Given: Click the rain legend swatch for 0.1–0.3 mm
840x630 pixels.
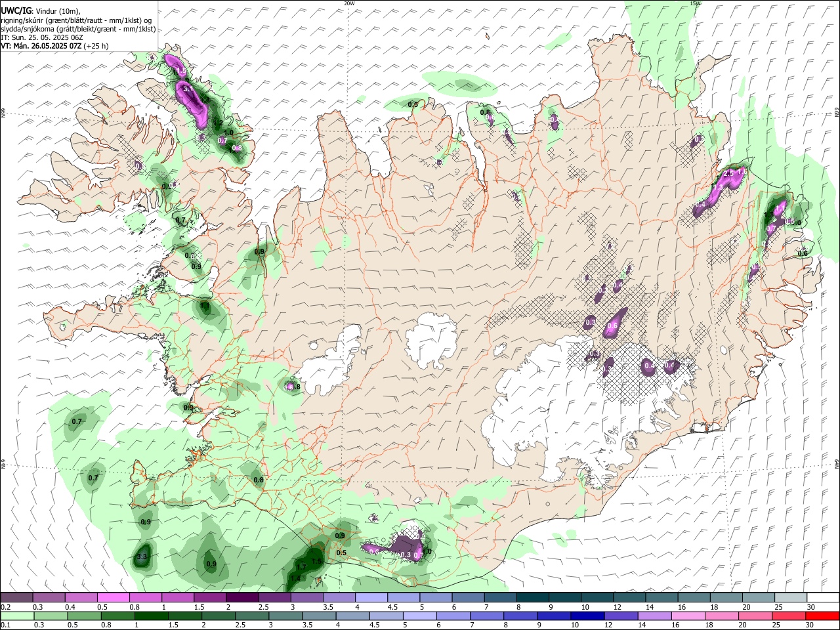Looking at the screenshot, I should coord(17,616).
